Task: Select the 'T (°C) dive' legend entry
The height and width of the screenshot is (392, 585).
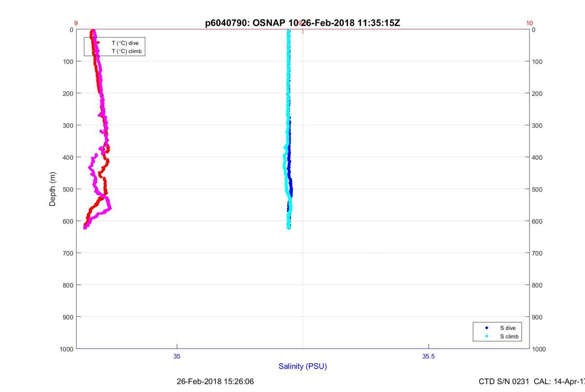Action: point(125,43)
